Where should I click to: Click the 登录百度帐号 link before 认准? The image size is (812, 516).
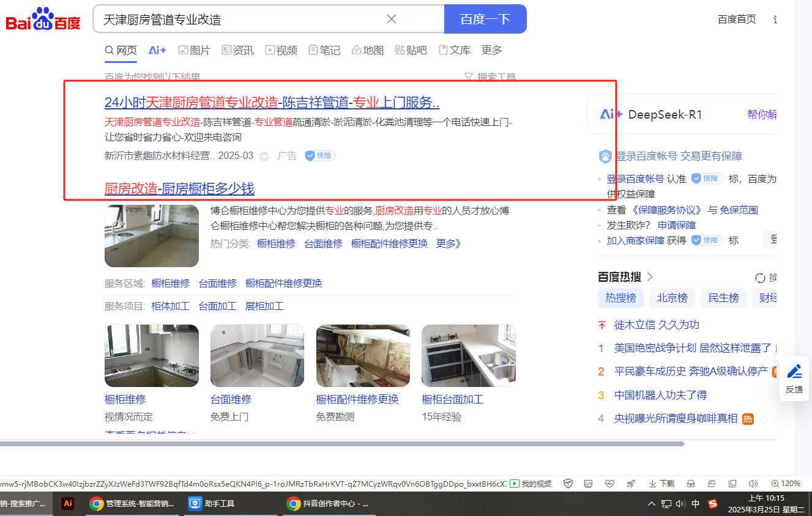[x=635, y=179]
